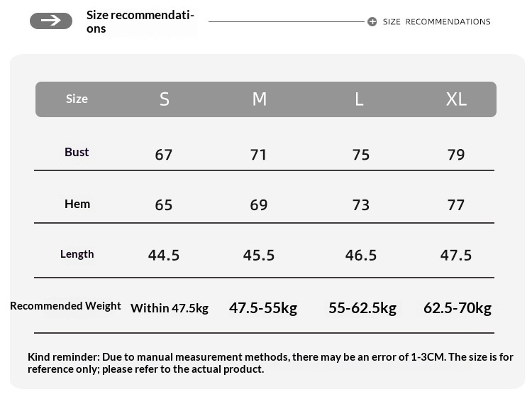Screen dimensions: 532x404
Task: Click the bust value 67 for size S
Action: 164,155
